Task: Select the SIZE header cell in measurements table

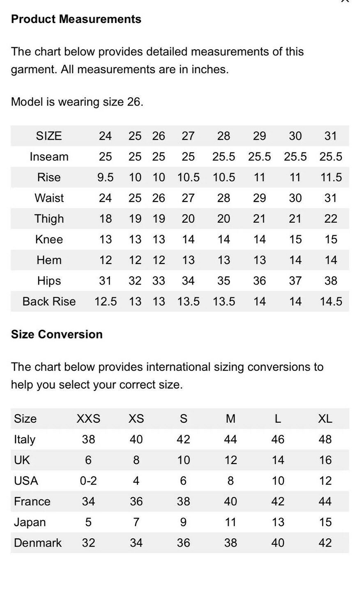Action: point(49,136)
